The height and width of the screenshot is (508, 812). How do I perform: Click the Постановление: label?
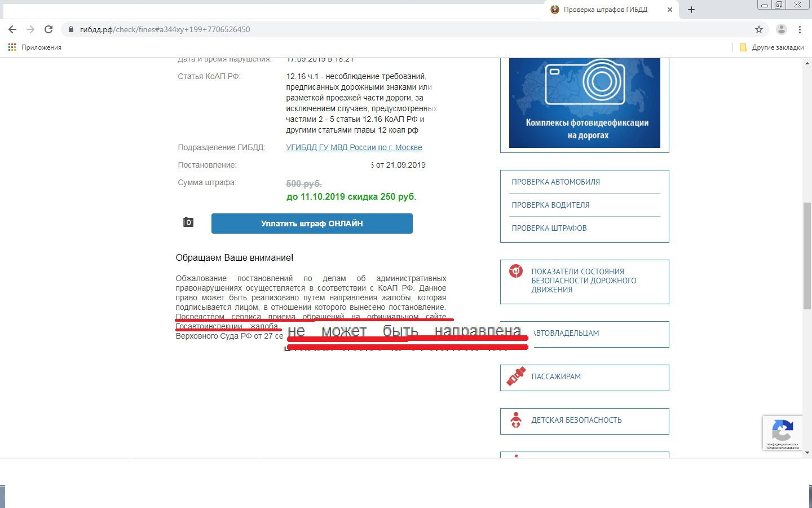(207, 165)
